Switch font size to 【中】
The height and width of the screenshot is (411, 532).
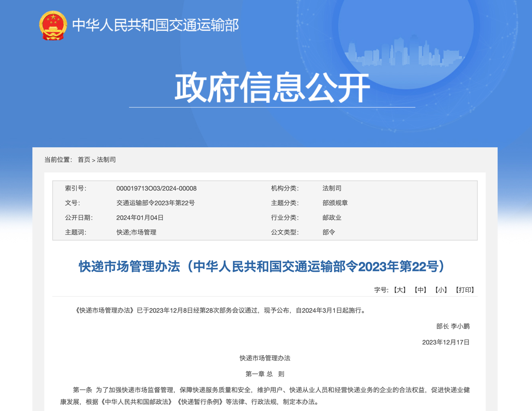(420, 290)
